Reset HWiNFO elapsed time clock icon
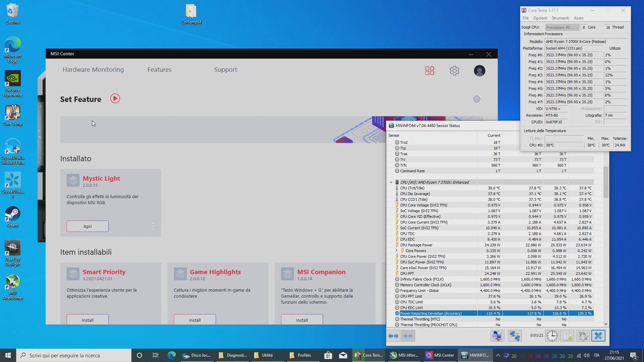The width and height of the screenshot is (644, 362). click(x=552, y=335)
